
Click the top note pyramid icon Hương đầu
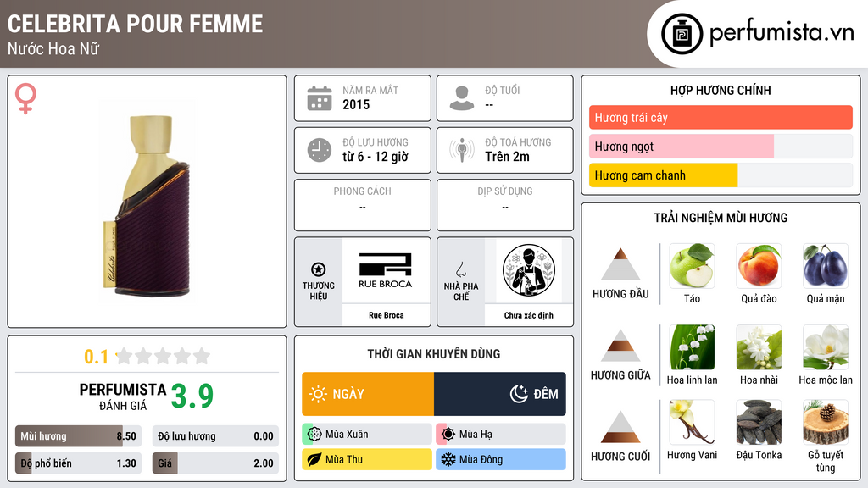tap(620, 264)
